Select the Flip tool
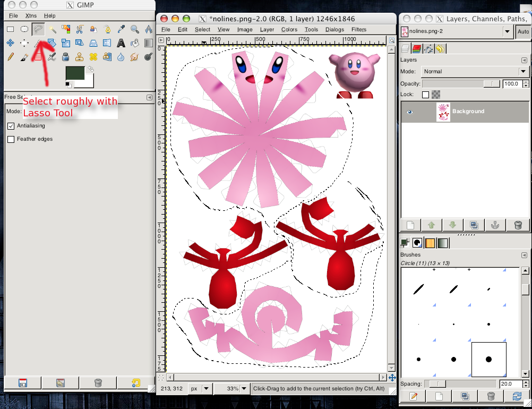The width and height of the screenshot is (532, 409). (107, 43)
